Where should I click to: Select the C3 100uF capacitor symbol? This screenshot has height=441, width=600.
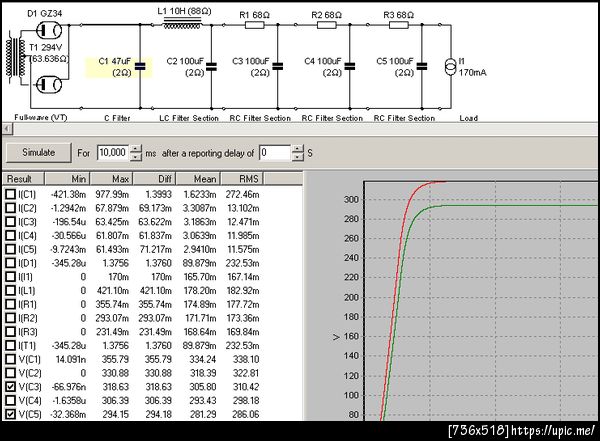[278, 67]
